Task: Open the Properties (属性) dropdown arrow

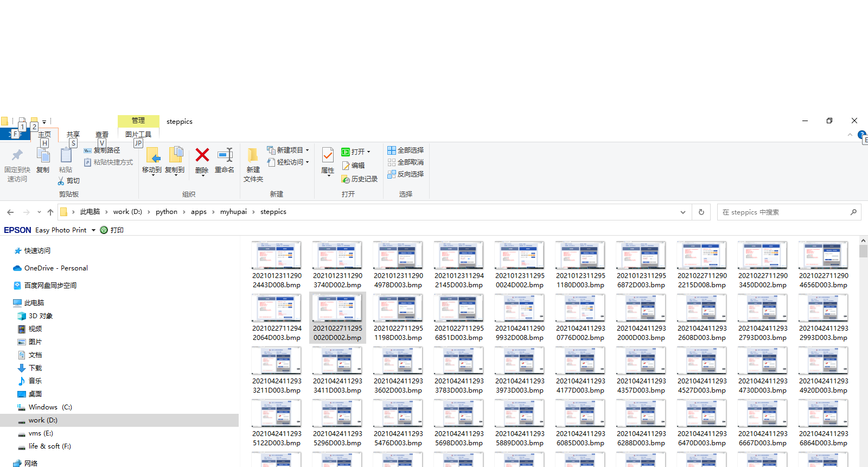Action: pyautogui.click(x=328, y=176)
